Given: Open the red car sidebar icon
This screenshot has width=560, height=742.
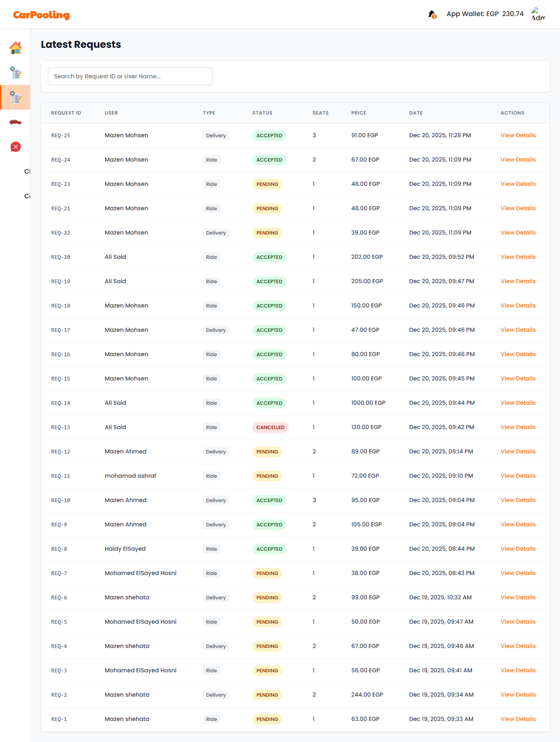Looking at the screenshot, I should (x=15, y=122).
